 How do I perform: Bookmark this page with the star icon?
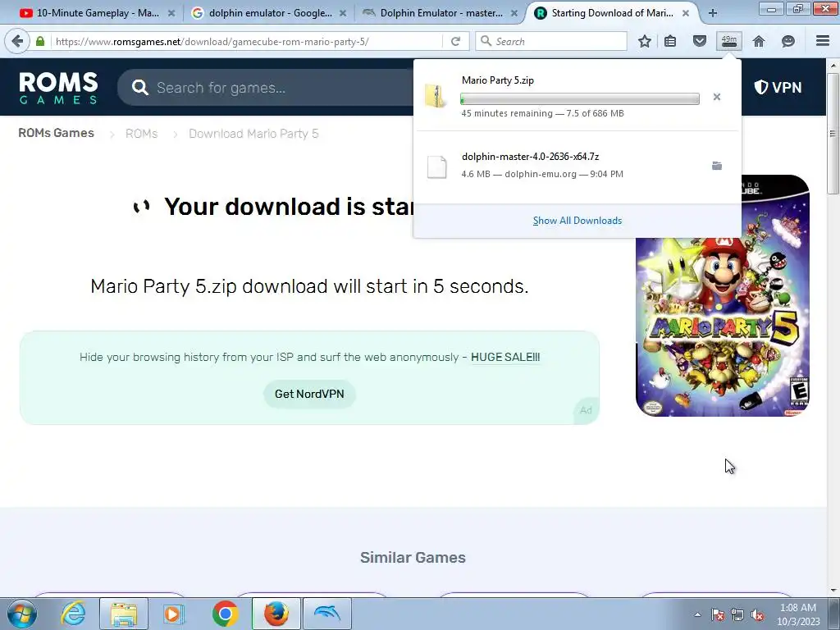(645, 41)
